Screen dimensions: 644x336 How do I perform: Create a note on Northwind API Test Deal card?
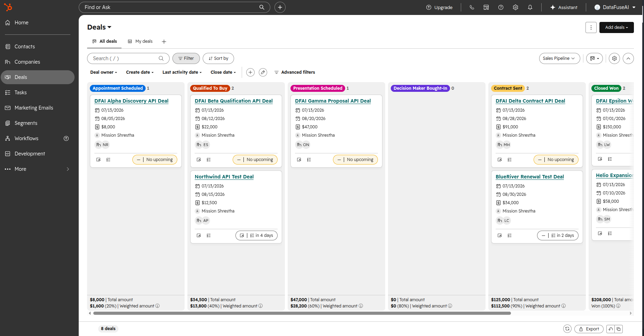199,235
